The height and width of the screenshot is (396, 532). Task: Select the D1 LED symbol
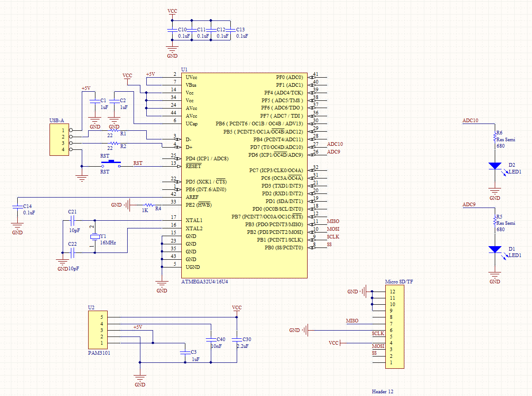coord(495,249)
